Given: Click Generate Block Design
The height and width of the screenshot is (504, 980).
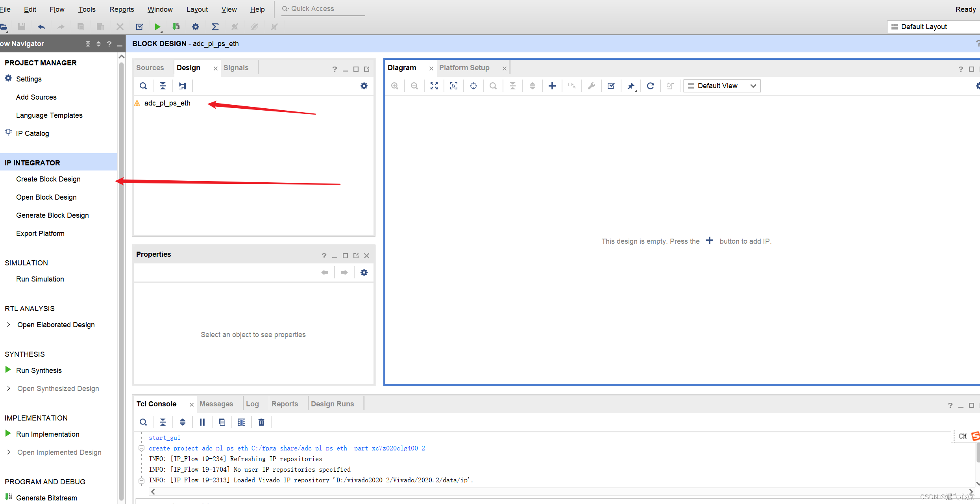Looking at the screenshot, I should point(52,215).
